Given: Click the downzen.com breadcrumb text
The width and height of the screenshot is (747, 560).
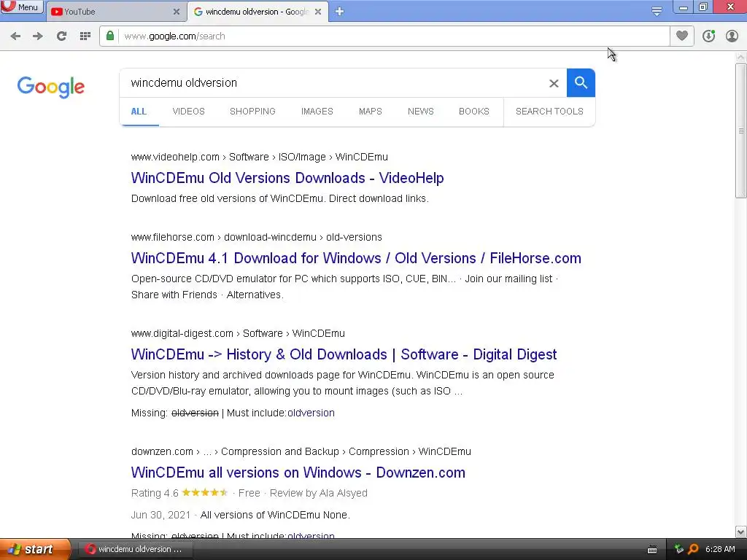Looking at the screenshot, I should (x=162, y=451).
